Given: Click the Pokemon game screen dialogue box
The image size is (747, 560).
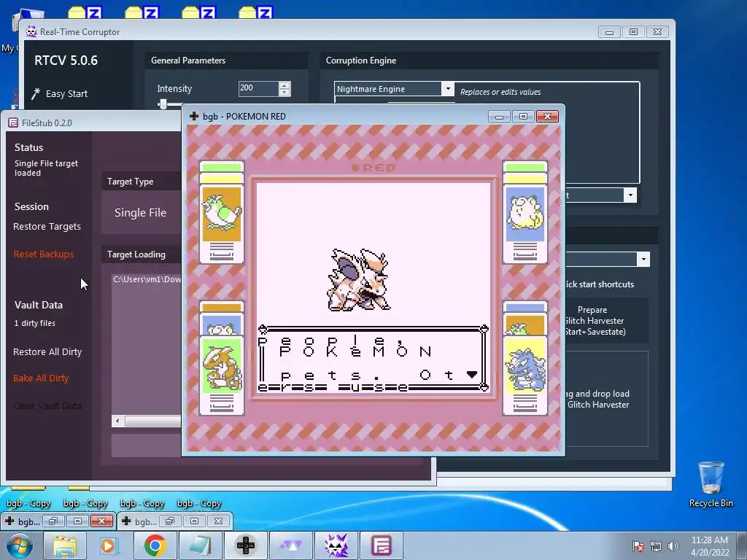Looking at the screenshot, I should point(373,357).
